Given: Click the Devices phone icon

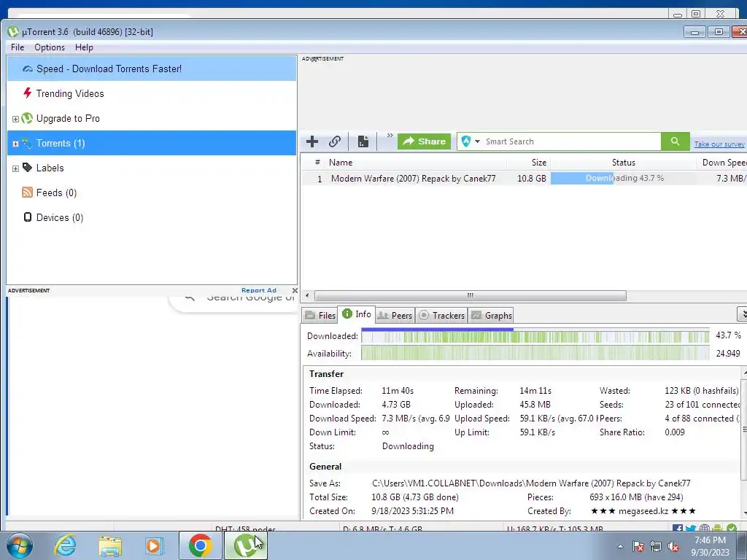Looking at the screenshot, I should pos(28,217).
